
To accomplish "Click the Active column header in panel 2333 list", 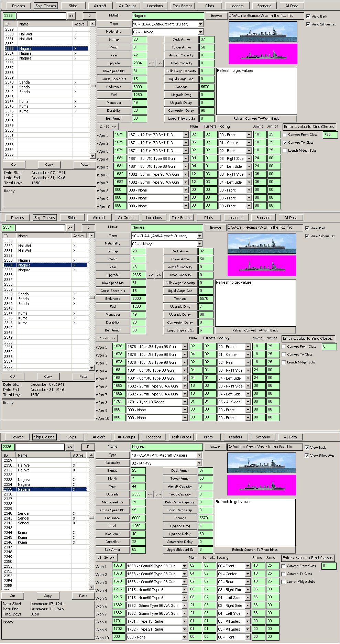I will 81,24.
